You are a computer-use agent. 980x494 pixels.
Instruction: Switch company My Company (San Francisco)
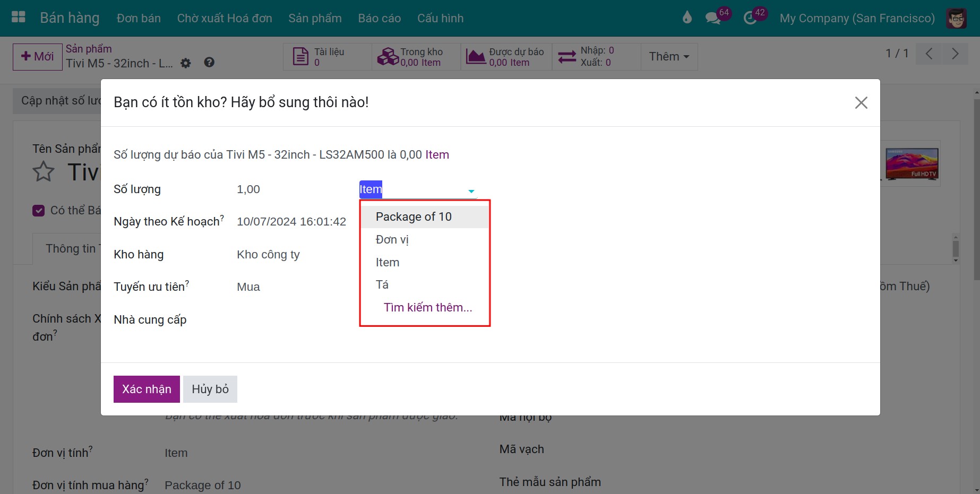(x=857, y=18)
